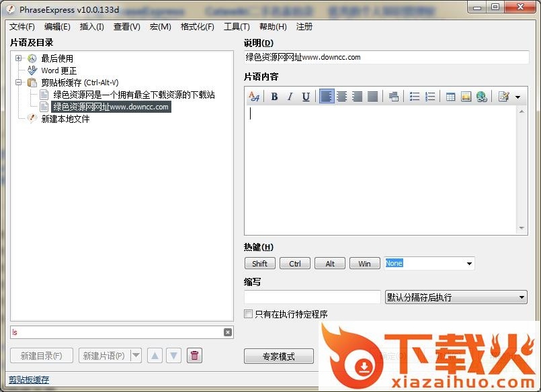The width and height of the screenshot is (541, 392).
Task: Open the 默认分隔符后执行 dropdown
Action: [x=456, y=297]
